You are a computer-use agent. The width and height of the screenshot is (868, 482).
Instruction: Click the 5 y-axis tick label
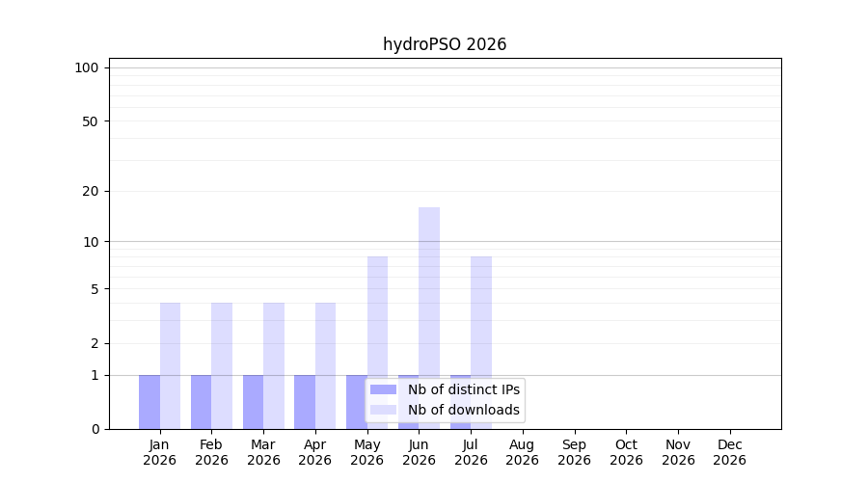[95, 289]
